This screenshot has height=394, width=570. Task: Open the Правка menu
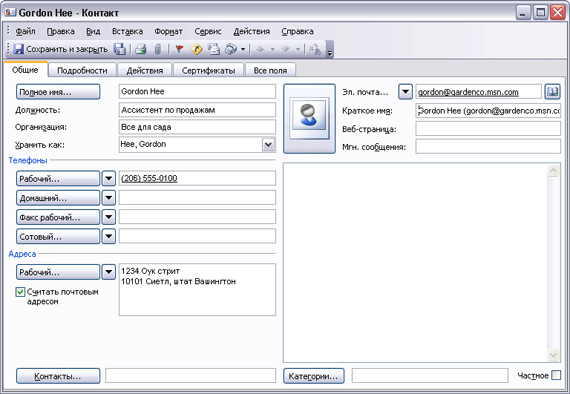point(61,32)
